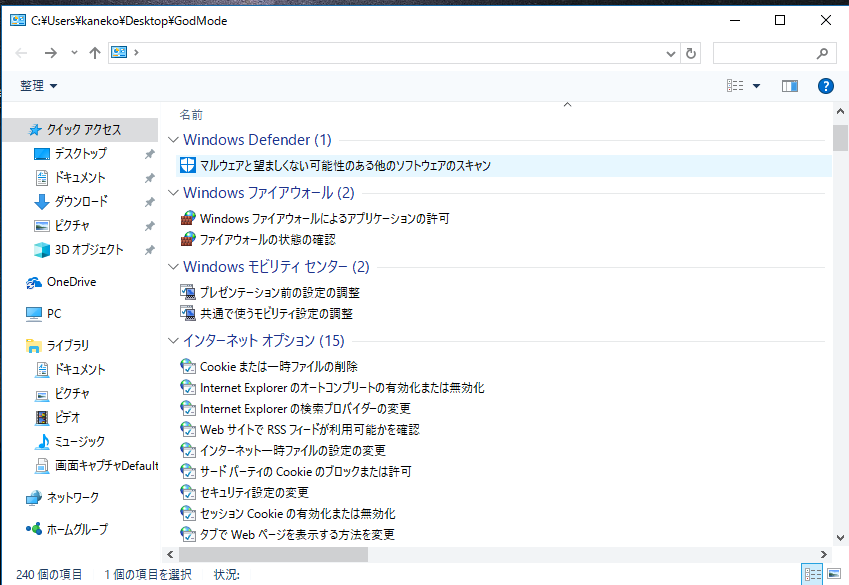Click the refresh icon beside the address bar
This screenshot has height=585, width=849.
692,53
